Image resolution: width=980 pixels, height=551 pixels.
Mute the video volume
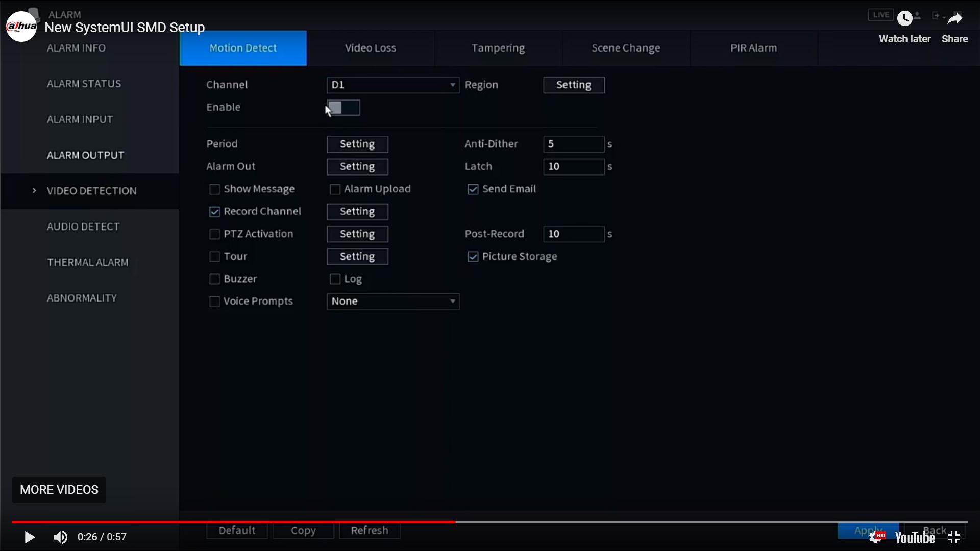[x=60, y=537]
